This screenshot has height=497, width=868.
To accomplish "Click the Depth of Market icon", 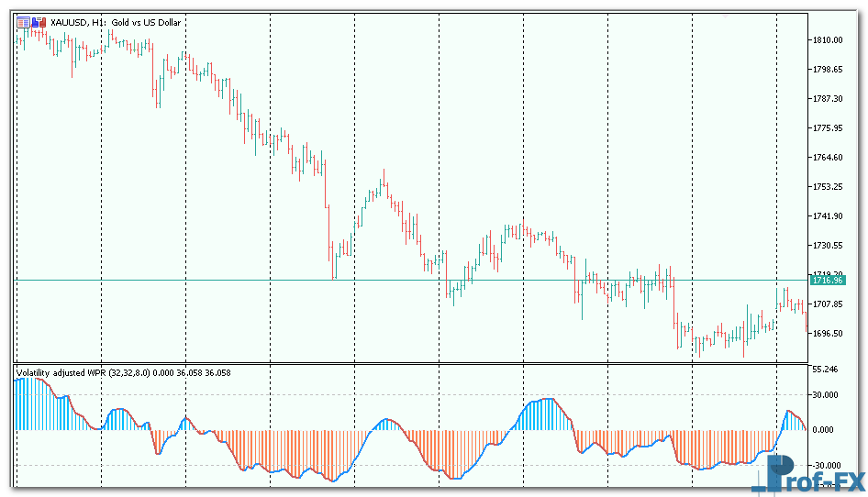I will click(23, 22).
